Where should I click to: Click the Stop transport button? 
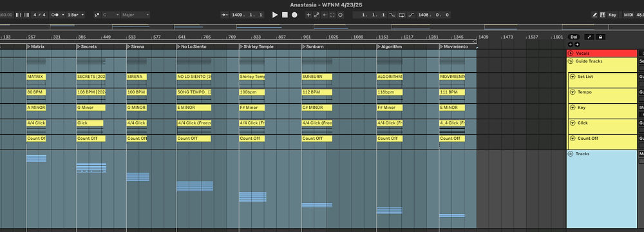point(285,15)
